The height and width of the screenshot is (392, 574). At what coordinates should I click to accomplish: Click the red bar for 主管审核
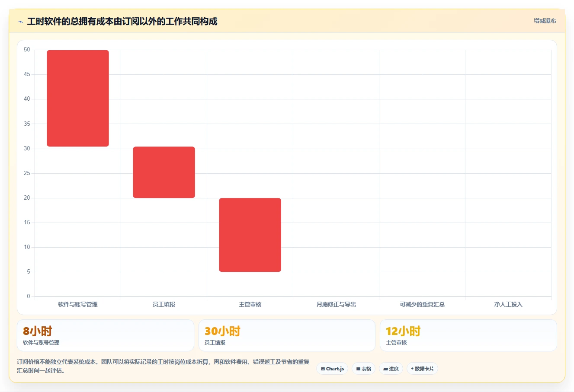(250, 235)
